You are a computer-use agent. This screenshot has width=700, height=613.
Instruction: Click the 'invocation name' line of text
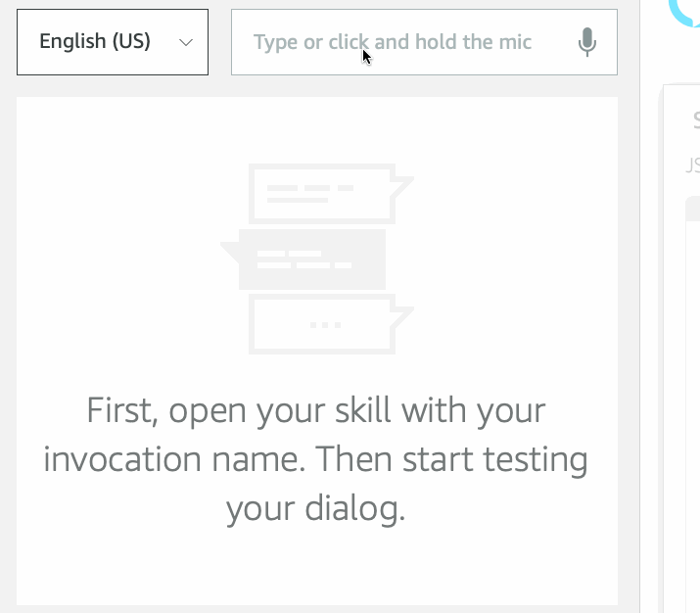tap(315, 458)
